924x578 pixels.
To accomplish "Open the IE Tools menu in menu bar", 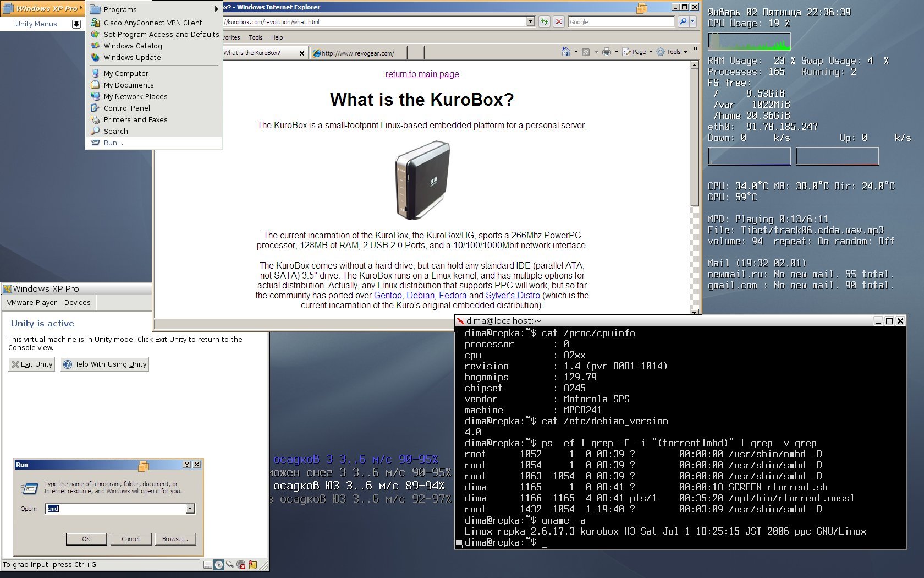I will [x=256, y=37].
